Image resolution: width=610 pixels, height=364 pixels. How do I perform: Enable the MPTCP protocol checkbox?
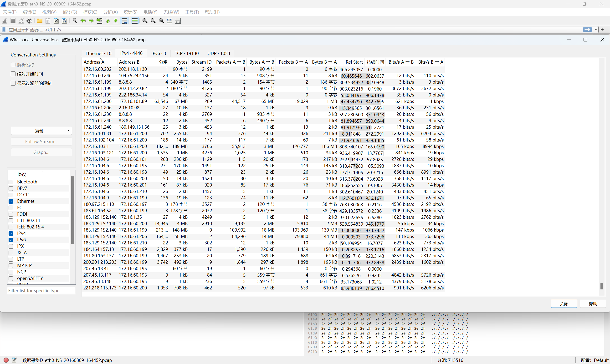coord(11,265)
